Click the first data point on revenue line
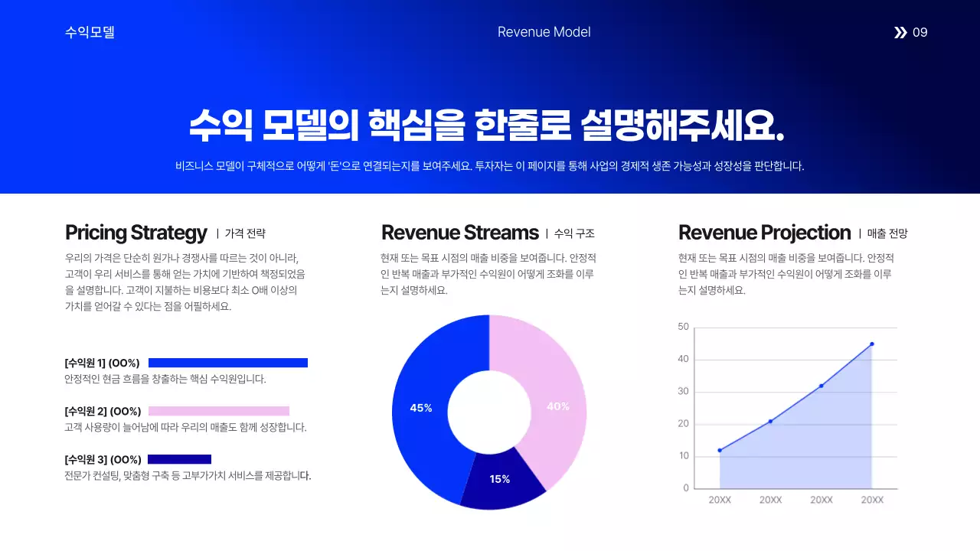Viewport: 980px width, 551px height. point(719,450)
